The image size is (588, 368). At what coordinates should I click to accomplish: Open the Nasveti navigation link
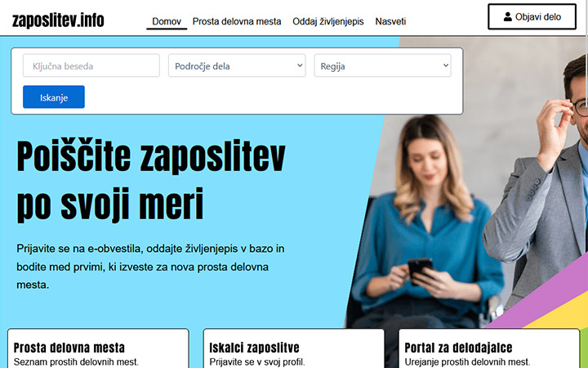pos(390,21)
